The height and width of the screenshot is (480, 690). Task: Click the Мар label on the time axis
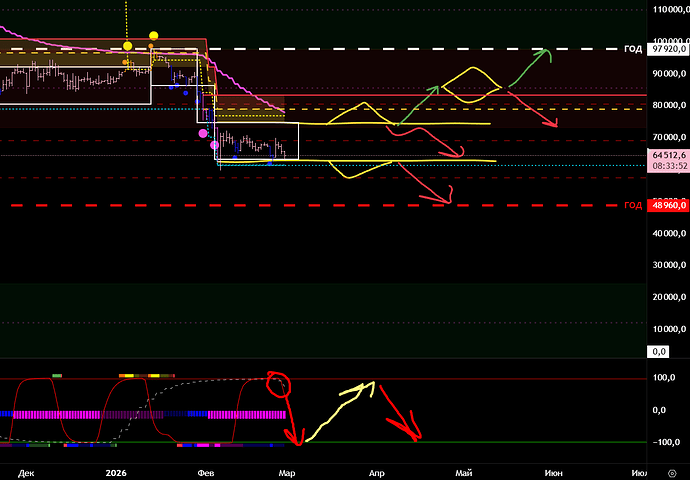[287, 470]
